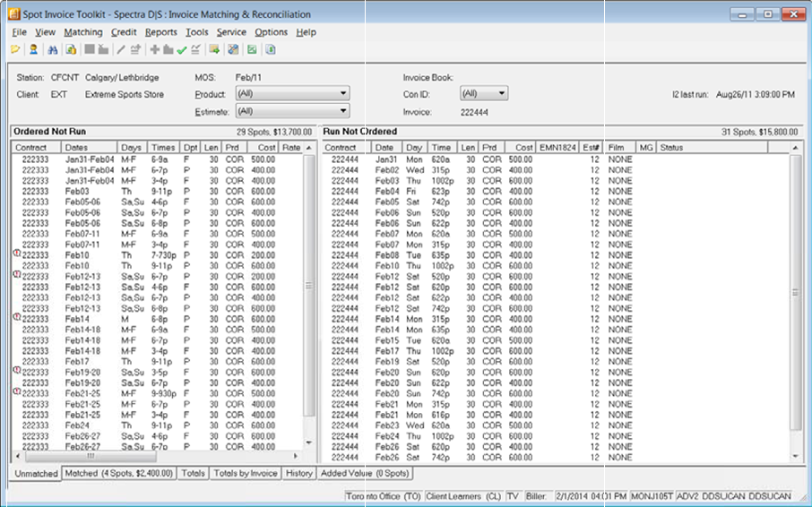Viewport: 812px width, 507px height.
Task: Click the Excel export toolbar icon
Action: tap(252, 49)
